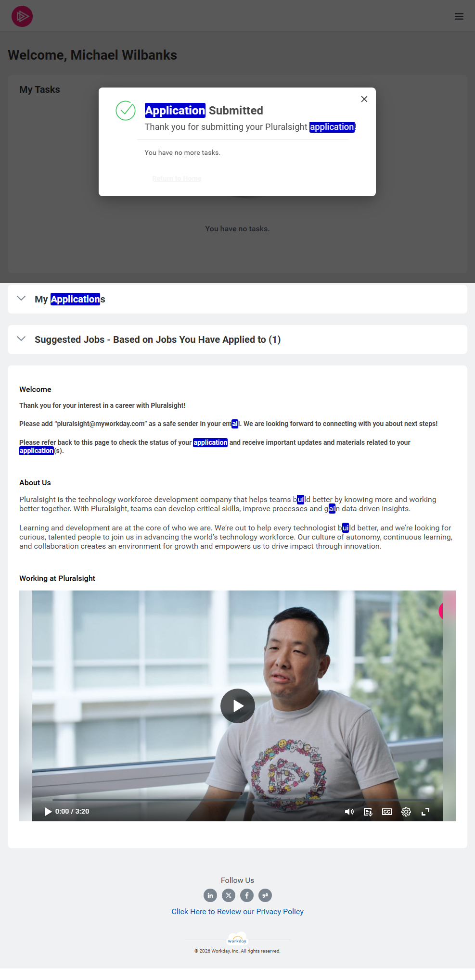The image size is (475, 980).
Task: Click Here to Review our Privacy Policy link
Action: tap(237, 912)
